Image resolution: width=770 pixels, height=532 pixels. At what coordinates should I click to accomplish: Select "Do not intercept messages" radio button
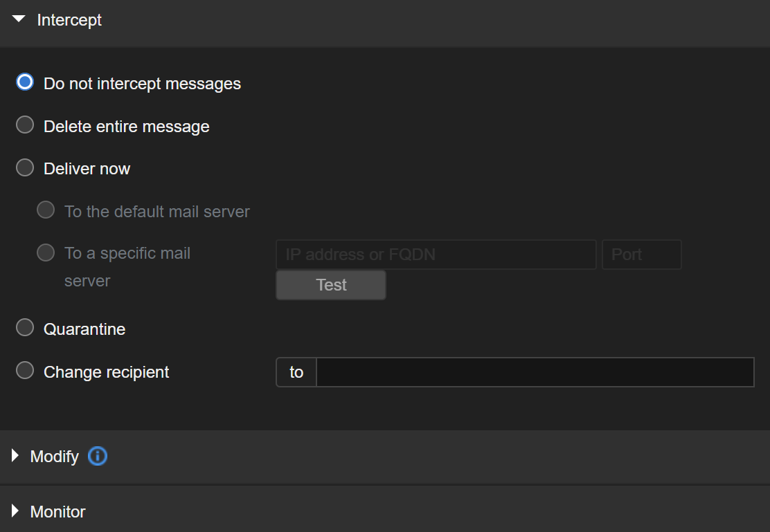click(25, 82)
